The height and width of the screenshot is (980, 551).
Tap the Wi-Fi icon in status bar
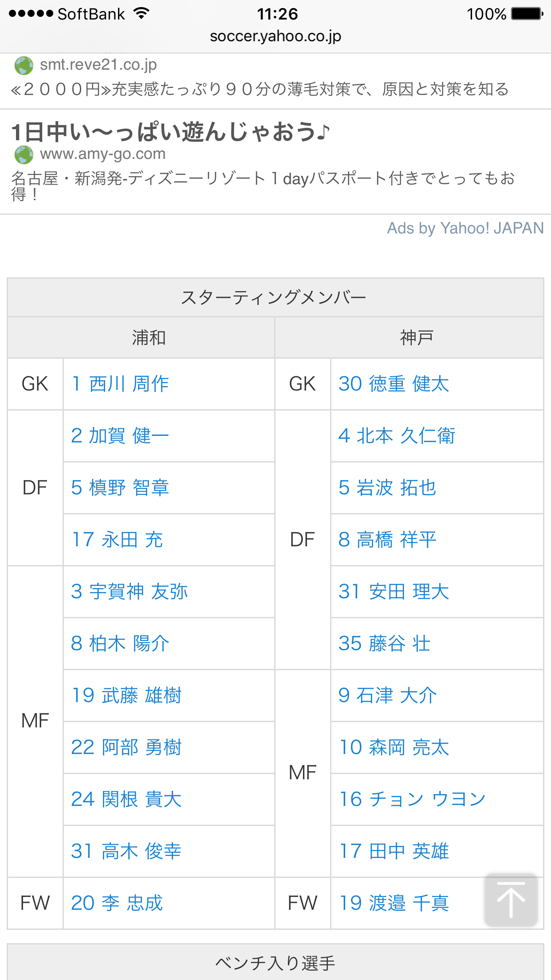click(142, 14)
